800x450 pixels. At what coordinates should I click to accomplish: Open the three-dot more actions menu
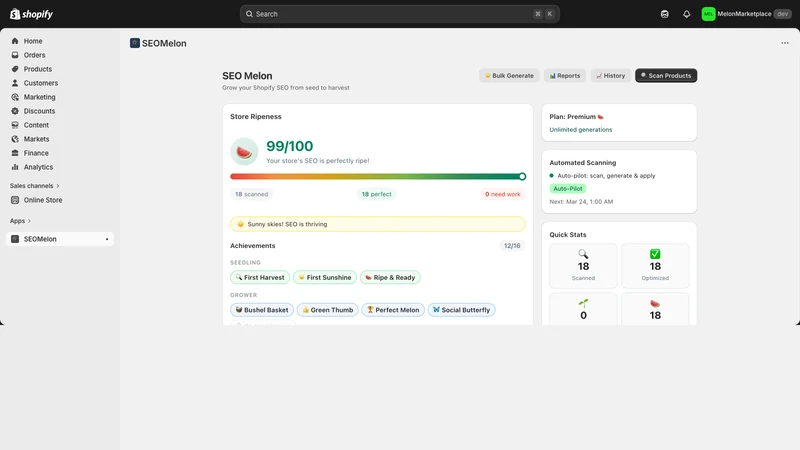click(x=785, y=43)
